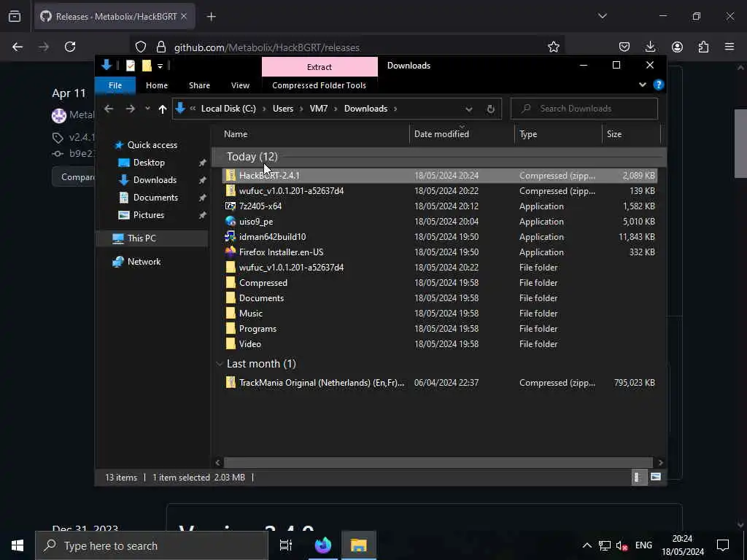The width and height of the screenshot is (747, 560).
Task: Click the horizontal scrollbar in file list
Action: point(438,462)
